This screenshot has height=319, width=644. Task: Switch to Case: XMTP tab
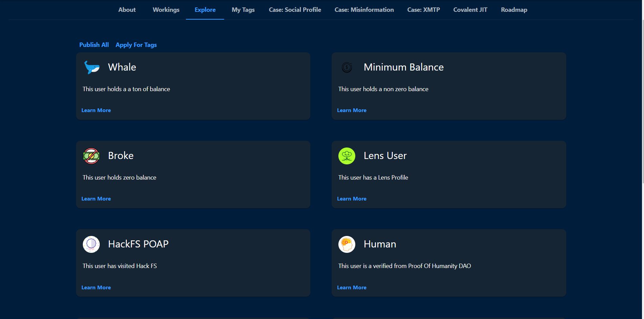coord(424,10)
